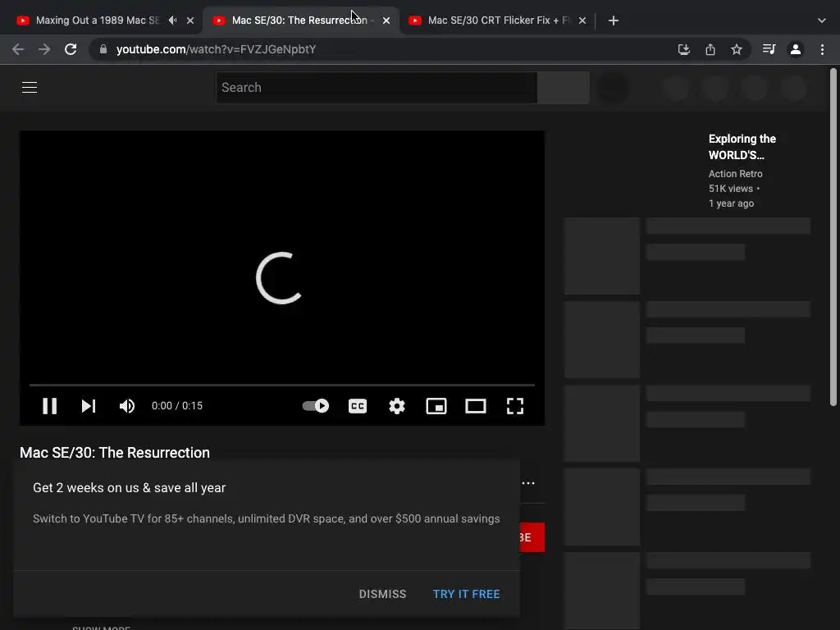Viewport: 840px width, 630px height.
Task: Click the video progress bar
Action: [x=282, y=385]
